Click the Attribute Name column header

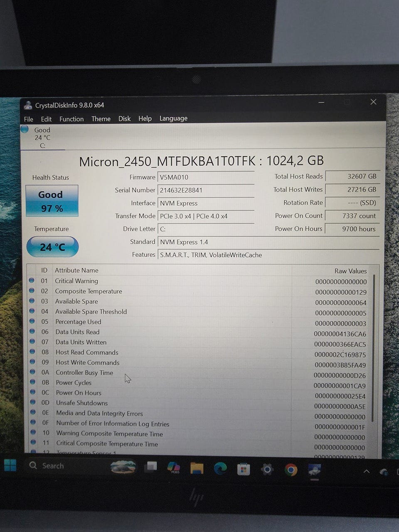click(x=76, y=270)
